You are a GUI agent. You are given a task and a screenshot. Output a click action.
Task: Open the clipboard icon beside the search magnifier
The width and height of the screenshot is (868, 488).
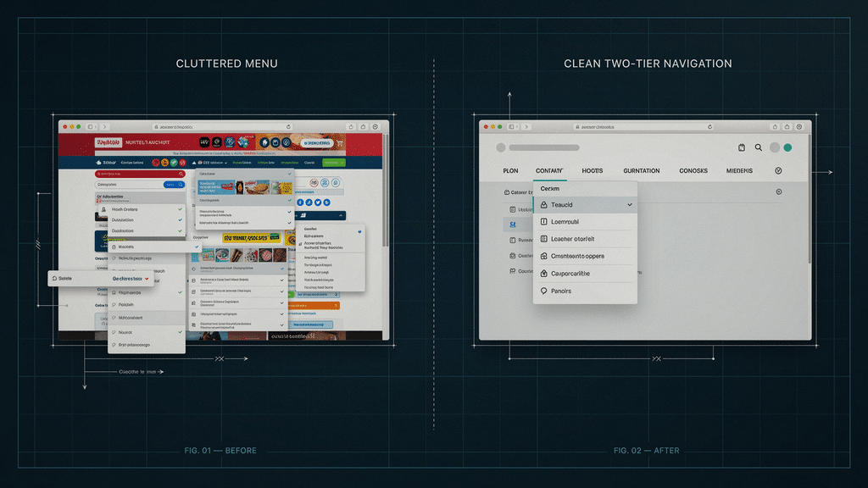pyautogui.click(x=742, y=147)
